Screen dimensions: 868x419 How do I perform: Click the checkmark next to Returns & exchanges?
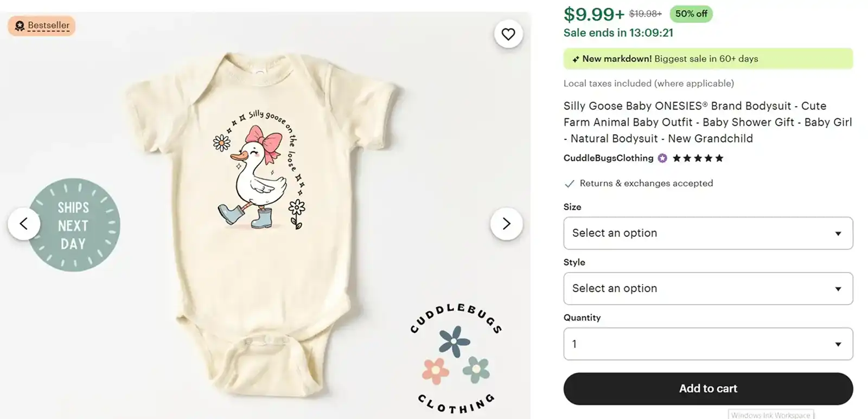tap(569, 184)
